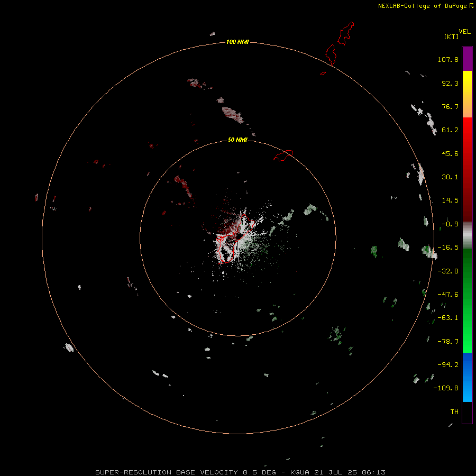Screen dimensions: 476x476
Task: Select the -109.8 legend value
Action: click(x=446, y=388)
